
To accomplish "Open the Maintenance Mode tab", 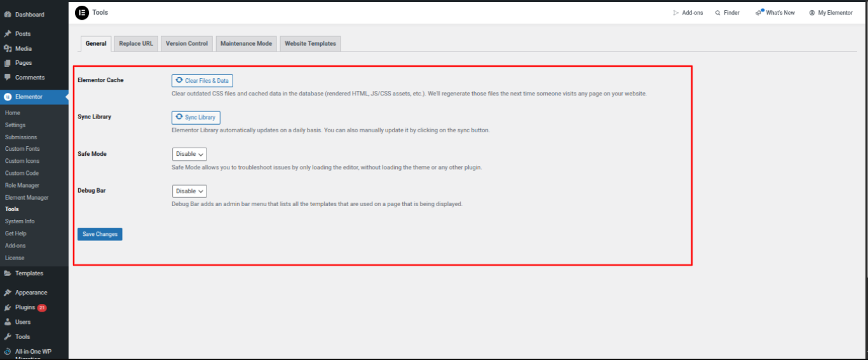I will [x=247, y=44].
